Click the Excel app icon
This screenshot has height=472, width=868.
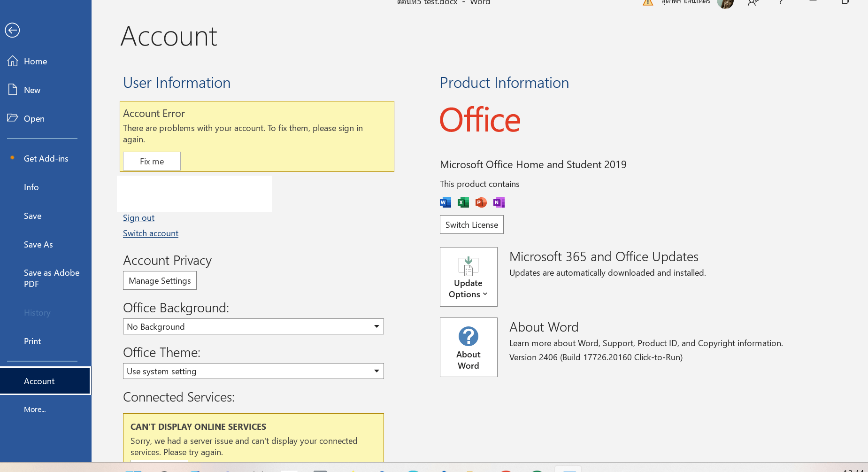tap(463, 202)
